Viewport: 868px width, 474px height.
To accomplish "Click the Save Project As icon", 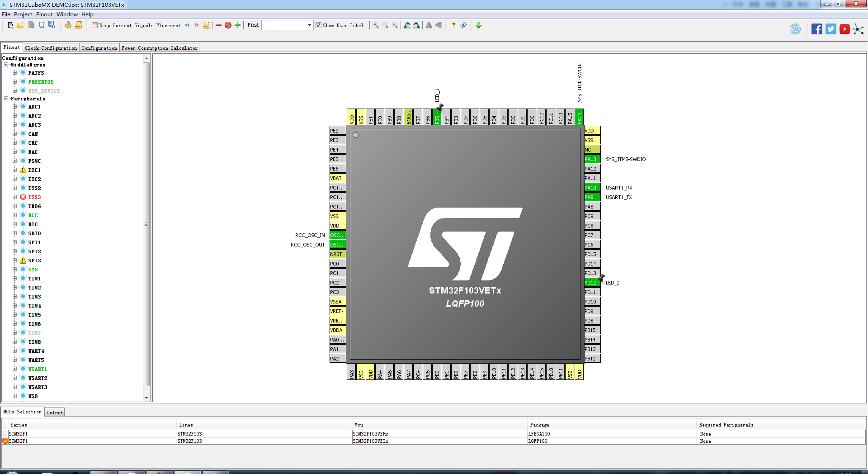I will click(52, 25).
